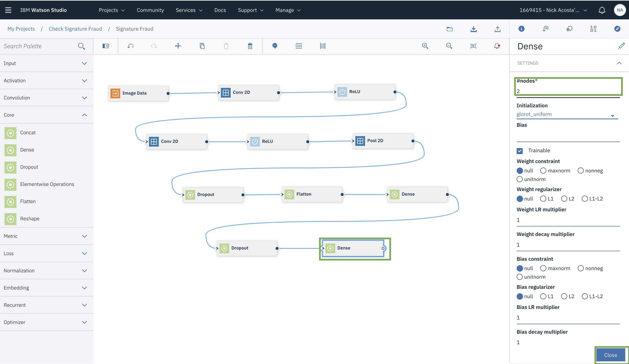Open the Initialization glorot_uniform dropdown

tap(567, 114)
